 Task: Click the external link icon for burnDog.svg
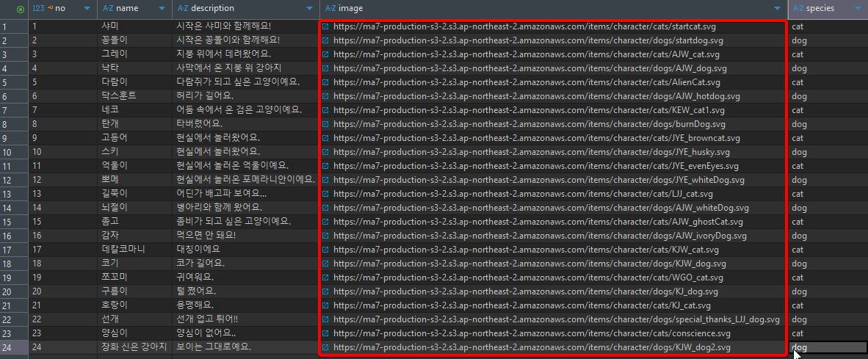coord(325,124)
